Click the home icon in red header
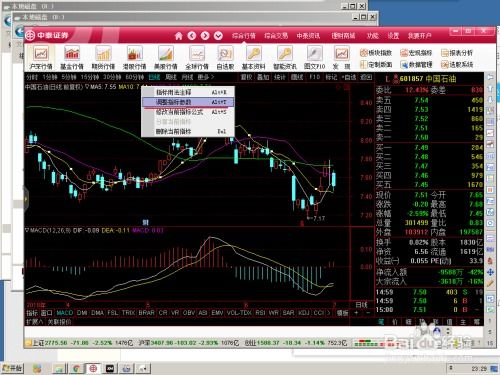Image resolution: width=500 pixels, height=375 pixels. 179,36
